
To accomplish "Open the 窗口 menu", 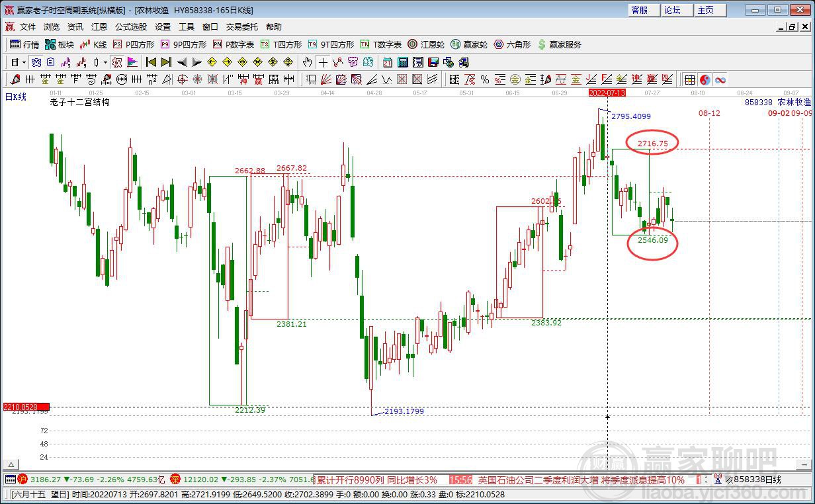I will pyautogui.click(x=210, y=26).
